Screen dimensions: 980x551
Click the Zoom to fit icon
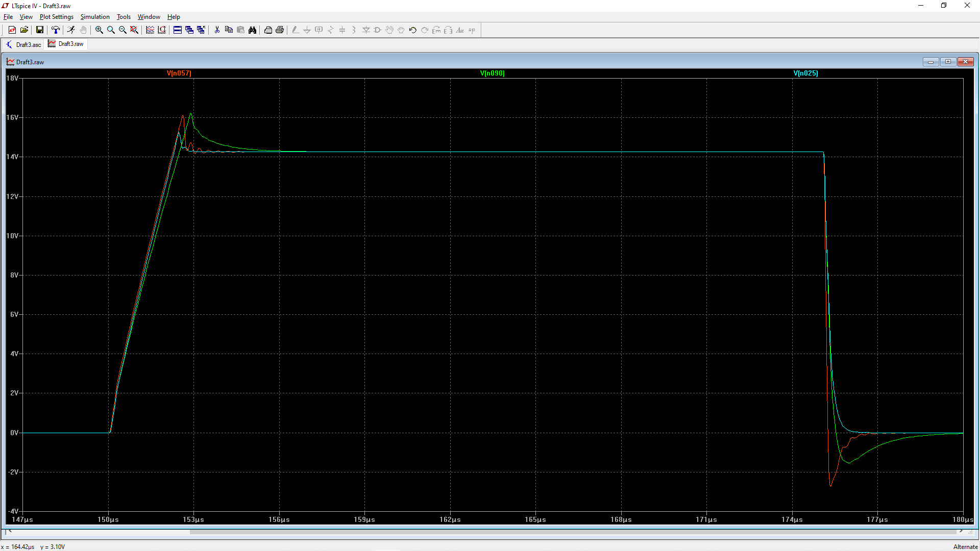tap(134, 30)
